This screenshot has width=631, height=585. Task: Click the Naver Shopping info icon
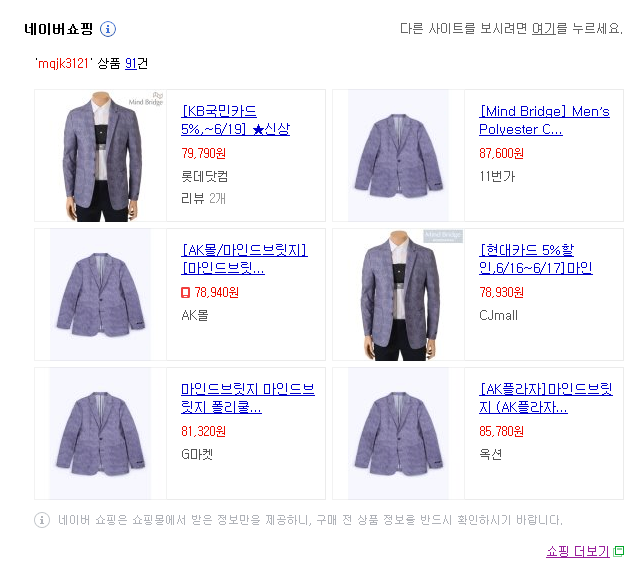(108, 29)
